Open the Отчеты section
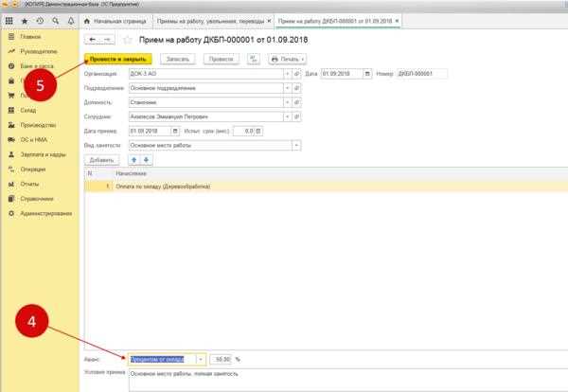Viewport: 568px width, 392px height. pos(29,184)
